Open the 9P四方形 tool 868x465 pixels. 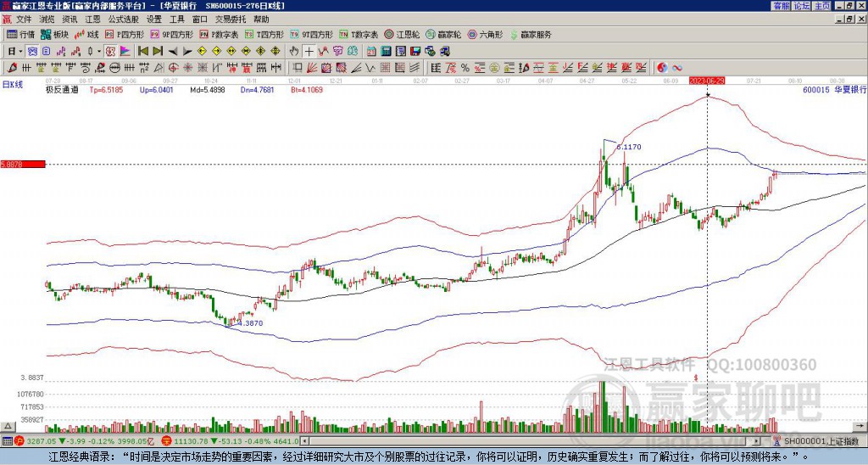pos(171,34)
